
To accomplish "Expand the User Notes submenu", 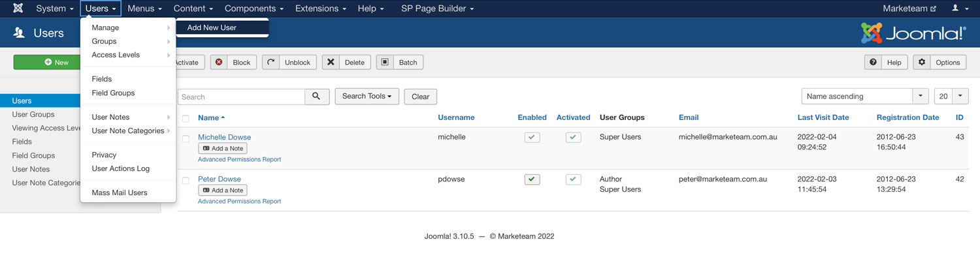I will click(x=128, y=117).
